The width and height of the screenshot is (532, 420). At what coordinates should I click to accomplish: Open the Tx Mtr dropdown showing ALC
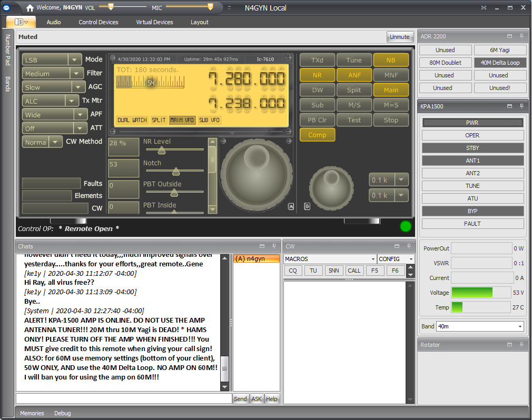50,101
